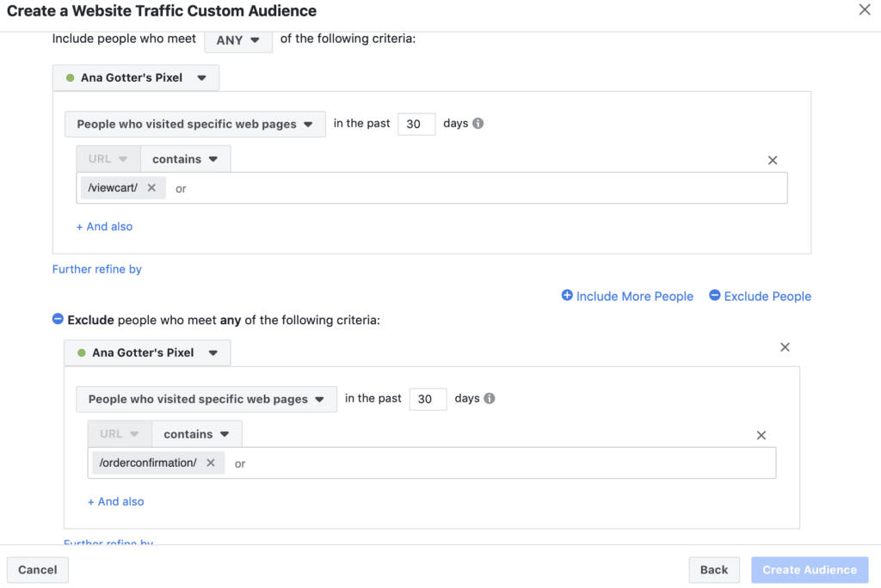Click info icon beside include days field

pyautogui.click(x=477, y=124)
